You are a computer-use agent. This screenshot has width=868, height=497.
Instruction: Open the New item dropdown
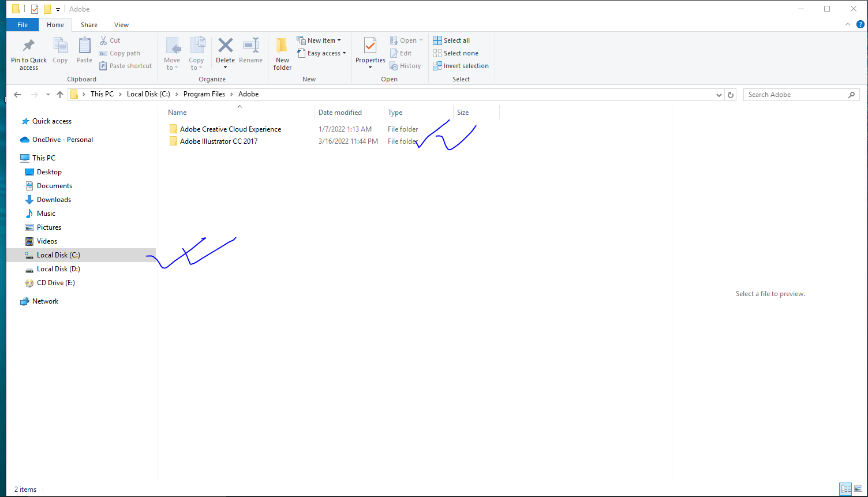pyautogui.click(x=319, y=40)
